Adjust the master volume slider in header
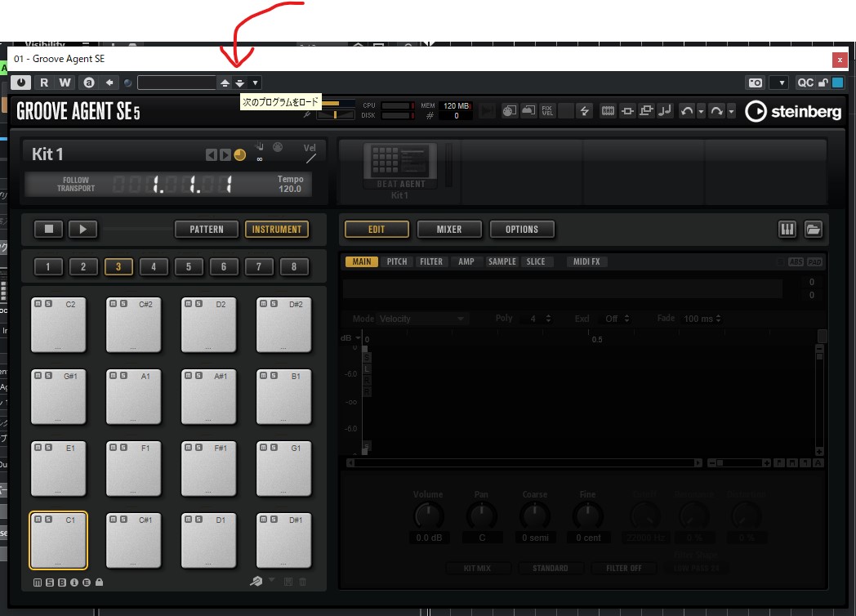Image resolution: width=856 pixels, height=616 pixels. 338,103
